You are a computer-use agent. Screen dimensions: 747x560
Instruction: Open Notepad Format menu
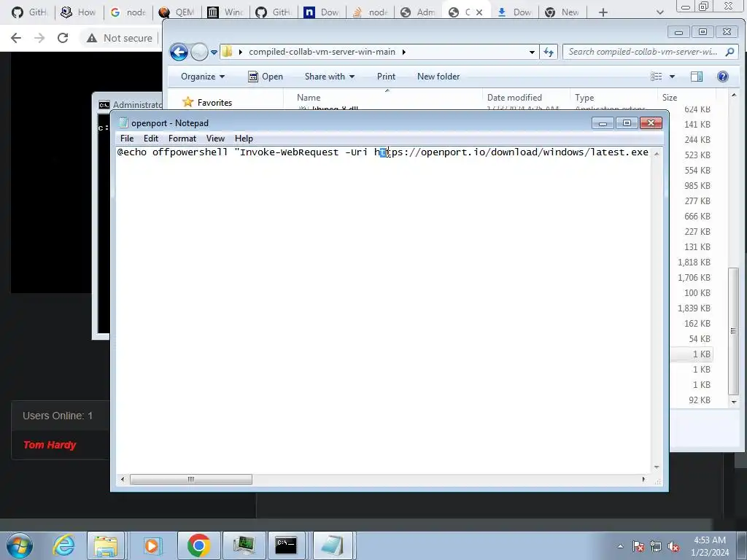tap(182, 139)
